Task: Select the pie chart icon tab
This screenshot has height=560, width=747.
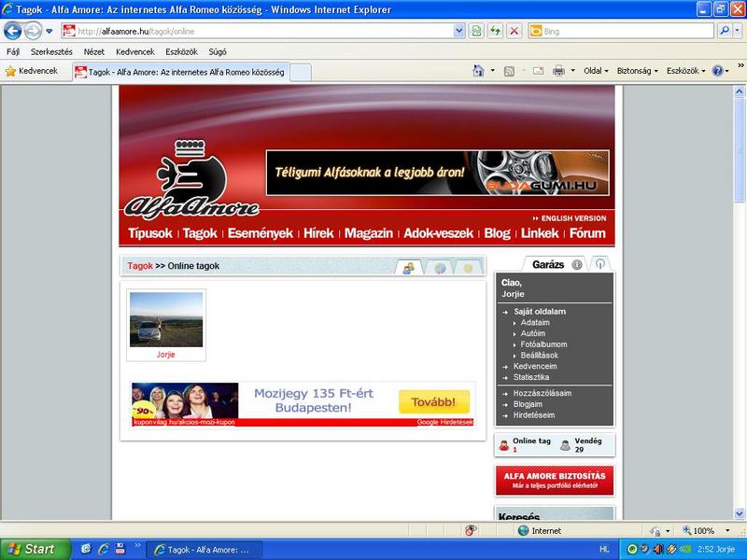Action: point(440,268)
